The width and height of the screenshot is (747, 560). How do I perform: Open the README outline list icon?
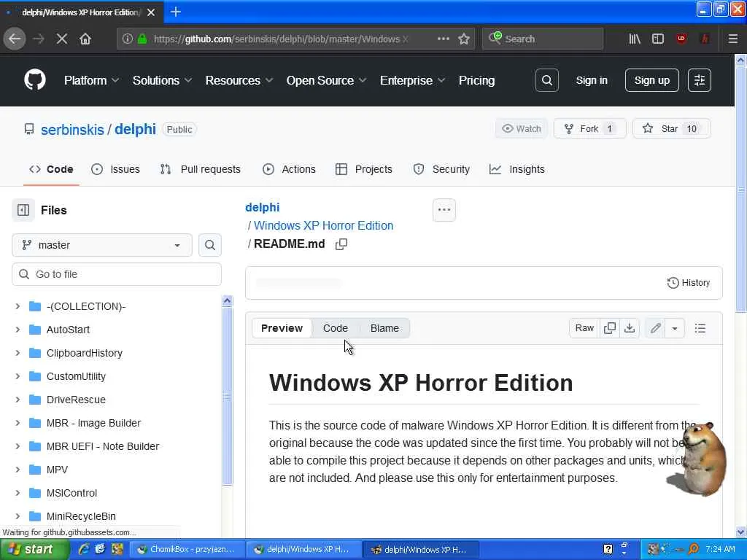[700, 328]
